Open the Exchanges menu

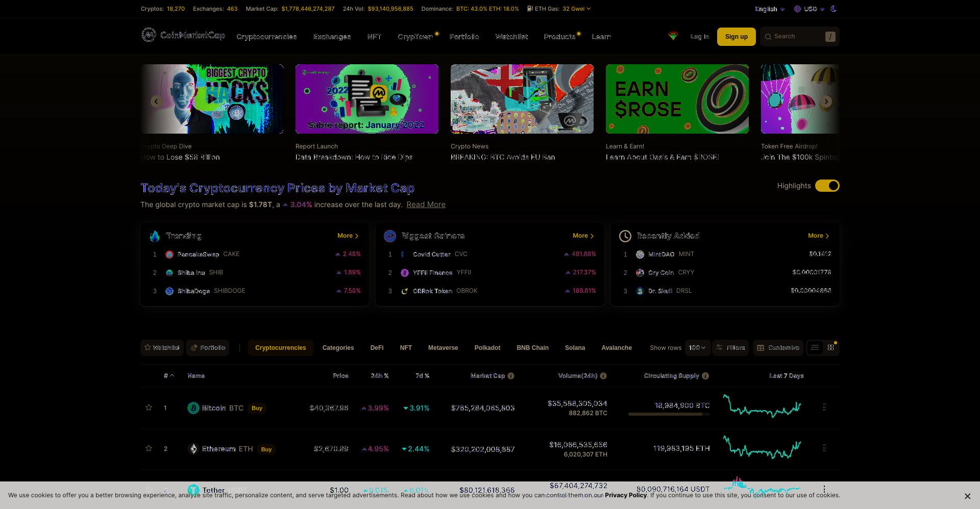coord(332,37)
